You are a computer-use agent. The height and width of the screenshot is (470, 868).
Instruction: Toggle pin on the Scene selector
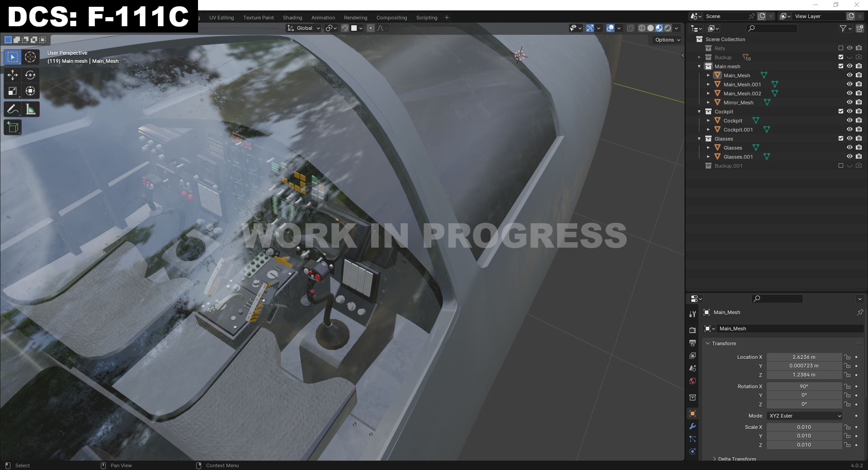[751, 16]
